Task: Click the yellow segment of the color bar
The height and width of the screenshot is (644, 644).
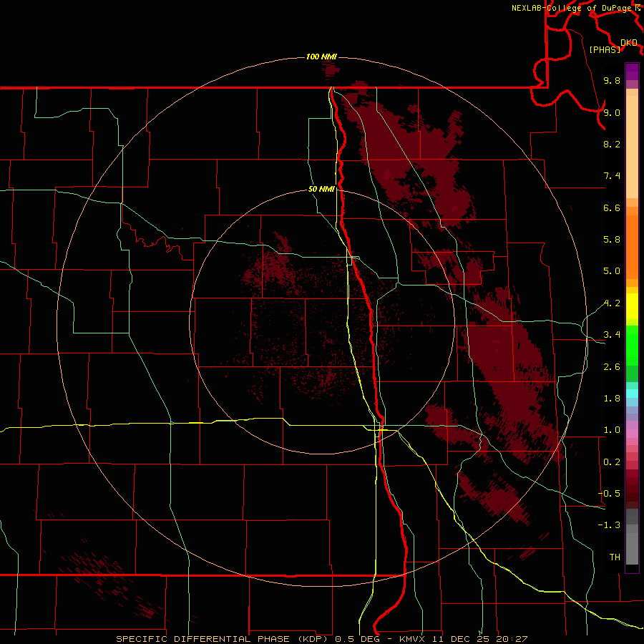Action: (x=632, y=306)
